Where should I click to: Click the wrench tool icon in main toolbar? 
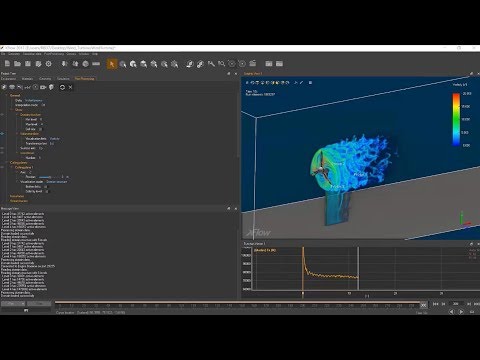coord(211,64)
